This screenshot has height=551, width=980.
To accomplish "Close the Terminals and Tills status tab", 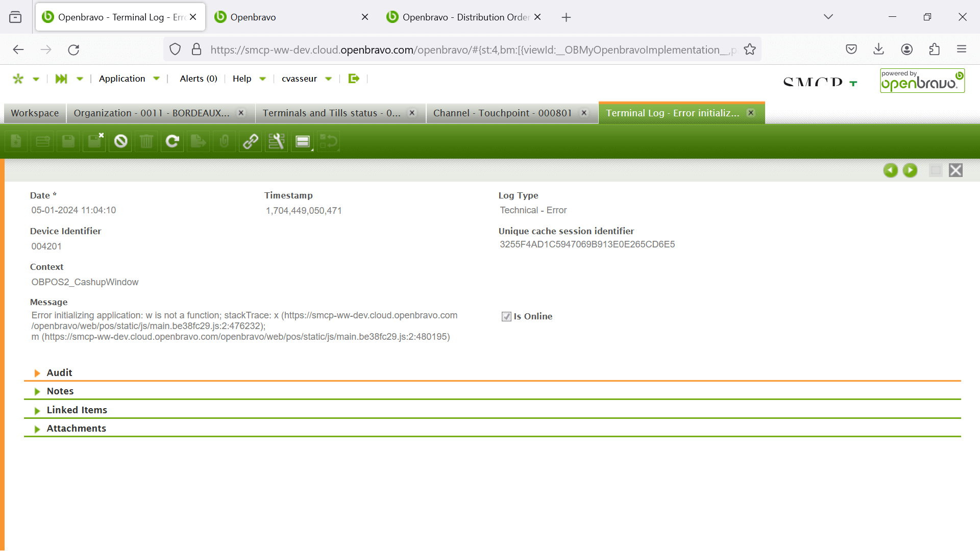I will (412, 113).
